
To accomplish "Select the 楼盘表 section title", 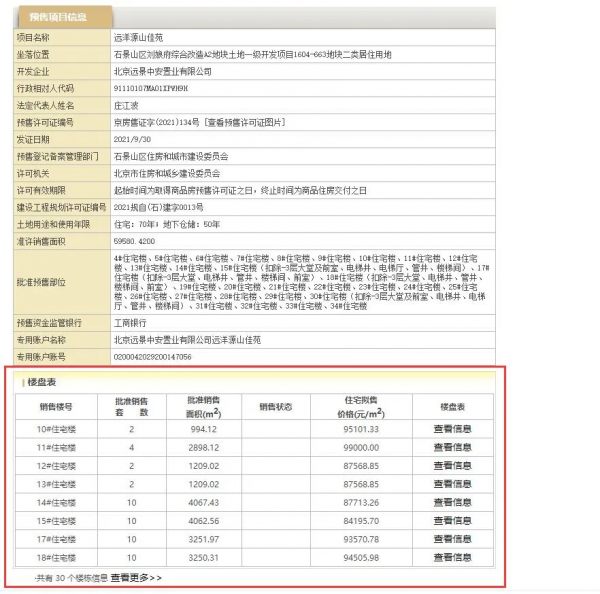I will pos(42,381).
